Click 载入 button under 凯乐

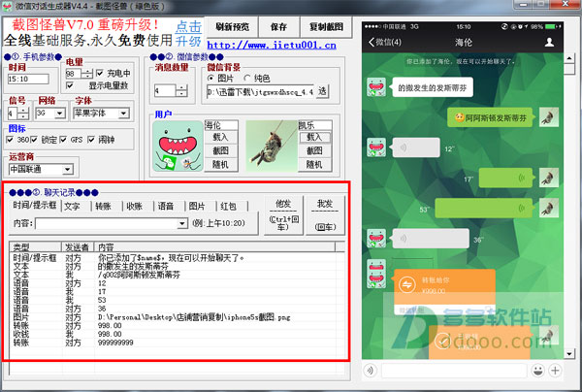314,138
